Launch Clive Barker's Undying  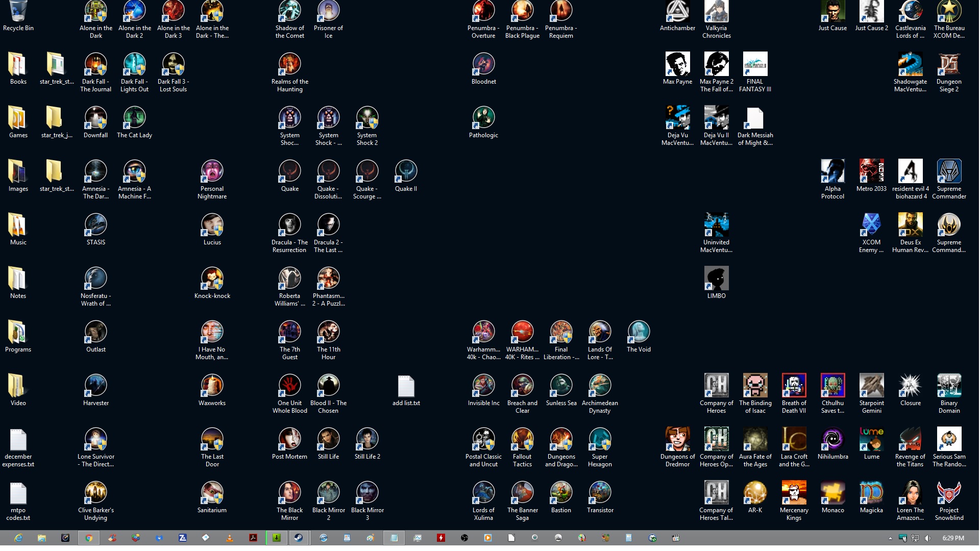coord(95,500)
